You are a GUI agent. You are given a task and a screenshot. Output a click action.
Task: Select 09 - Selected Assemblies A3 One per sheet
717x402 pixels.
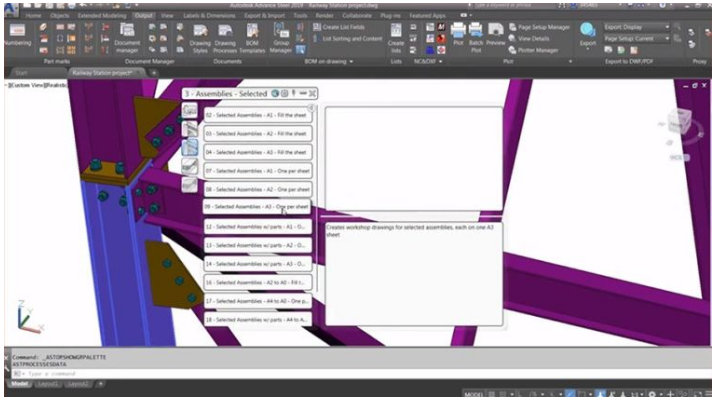pyautogui.click(x=257, y=207)
